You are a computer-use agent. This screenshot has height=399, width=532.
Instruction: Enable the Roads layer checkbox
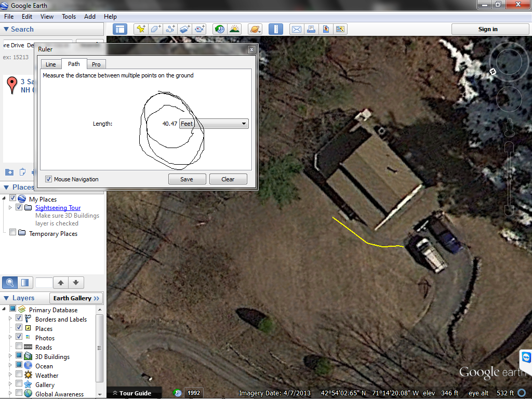[19, 346]
